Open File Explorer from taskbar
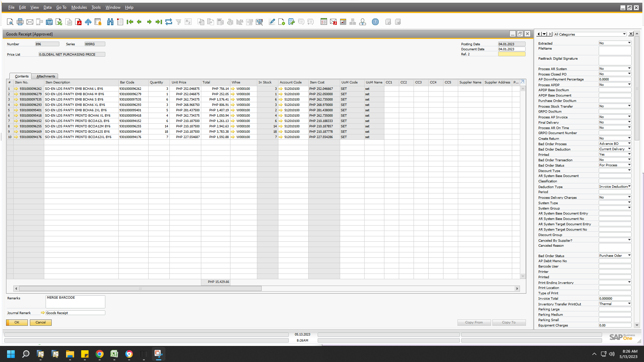Image resolution: width=644 pixels, height=362 pixels. [70, 354]
